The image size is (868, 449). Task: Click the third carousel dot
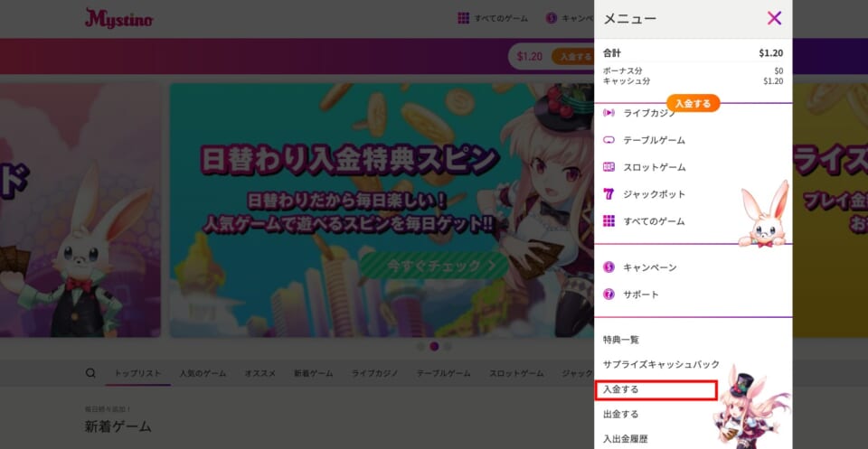(x=448, y=346)
